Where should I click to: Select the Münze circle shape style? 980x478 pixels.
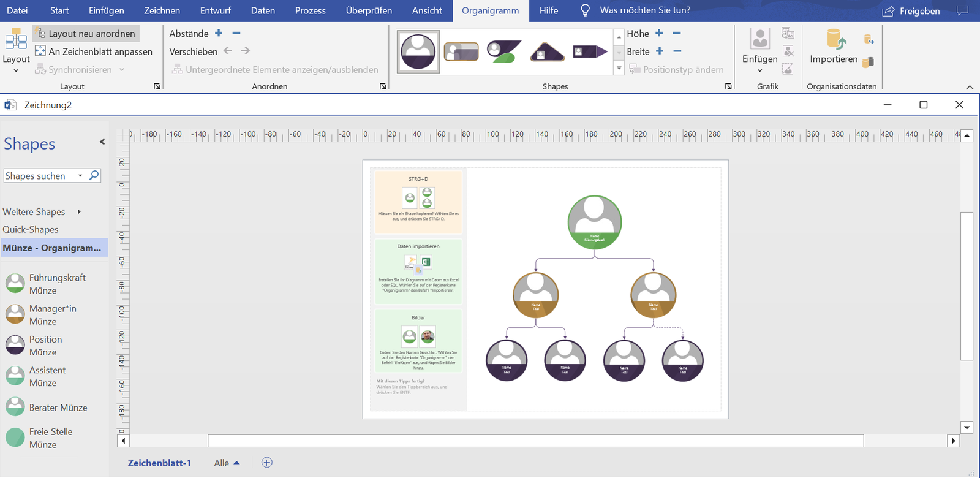coord(418,51)
